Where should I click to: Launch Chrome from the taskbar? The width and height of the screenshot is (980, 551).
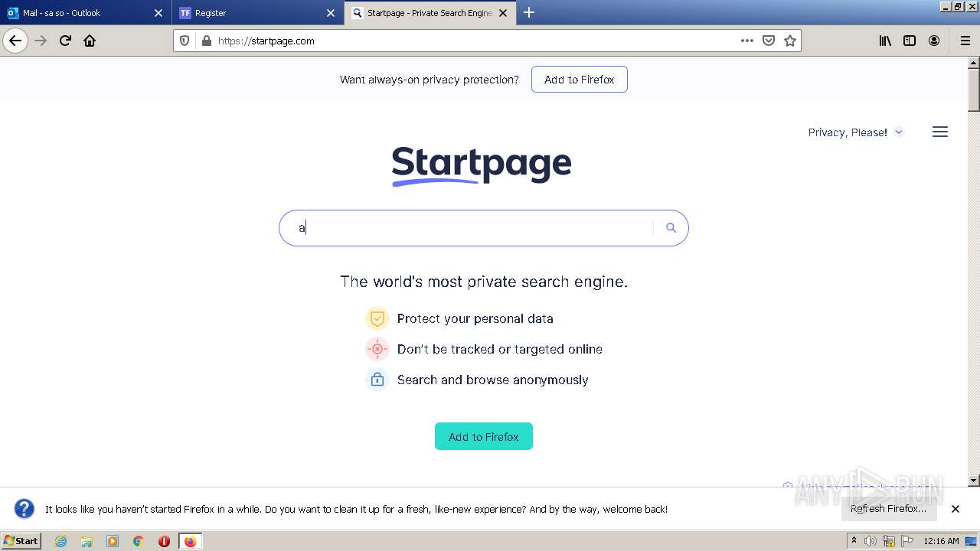[x=139, y=541]
